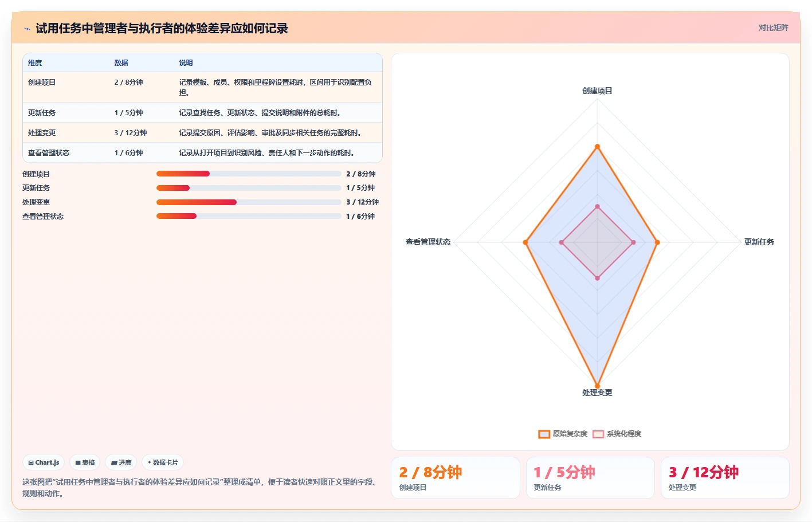Click the 说明 column header
The height and width of the screenshot is (522, 812).
pos(186,63)
